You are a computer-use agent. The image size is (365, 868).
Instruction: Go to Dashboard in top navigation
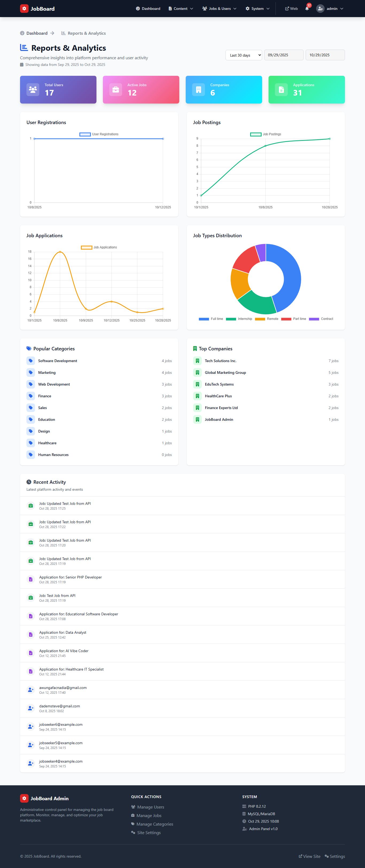click(148, 9)
